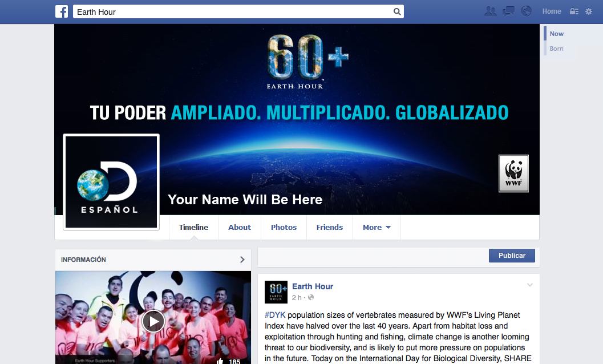603x364 pixels.
Task: Click the post audience globe icon
Action: [311, 297]
